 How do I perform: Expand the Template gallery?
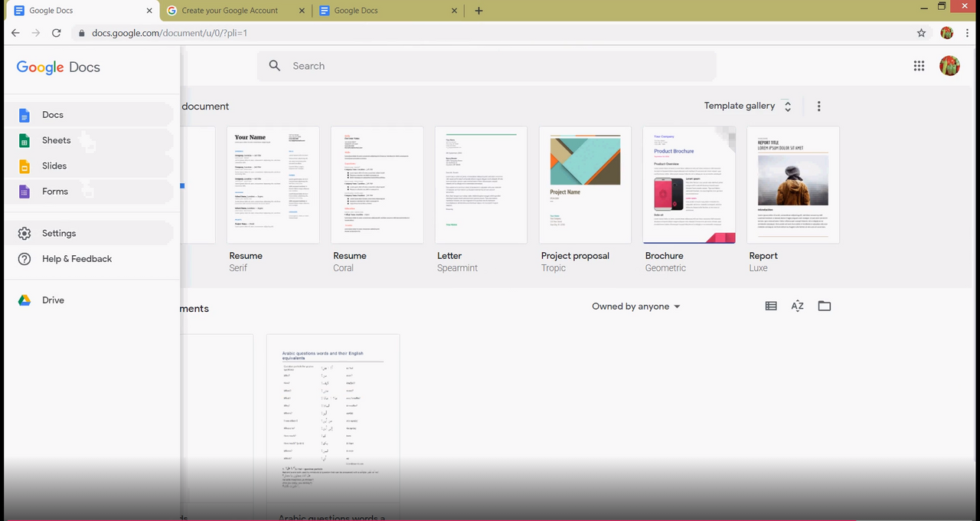pyautogui.click(x=748, y=106)
